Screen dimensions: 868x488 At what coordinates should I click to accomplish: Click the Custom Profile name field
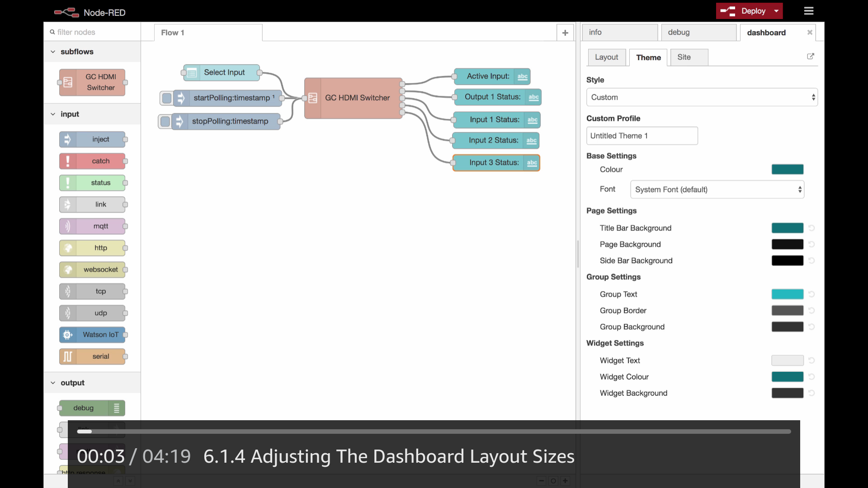pos(642,136)
